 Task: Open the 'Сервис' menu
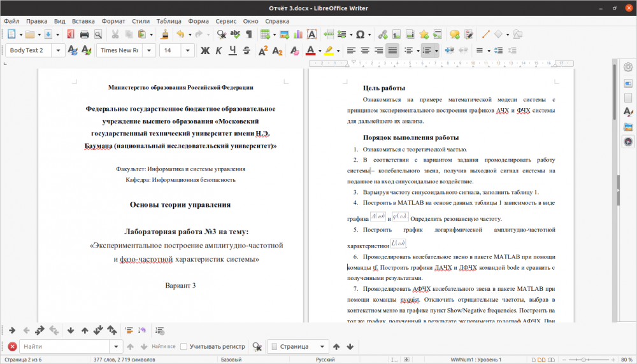226,21
